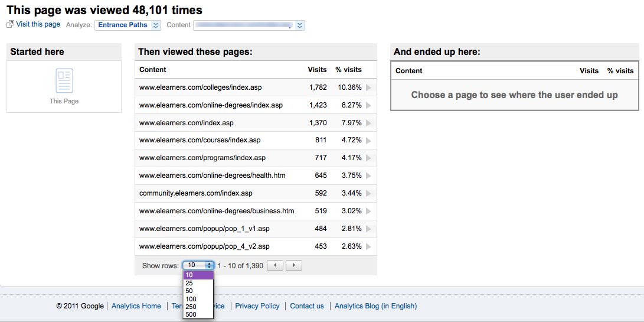The width and height of the screenshot is (644, 322).
Task: Click arrow icon next to colleges/index.asp row
Action: coord(368,87)
